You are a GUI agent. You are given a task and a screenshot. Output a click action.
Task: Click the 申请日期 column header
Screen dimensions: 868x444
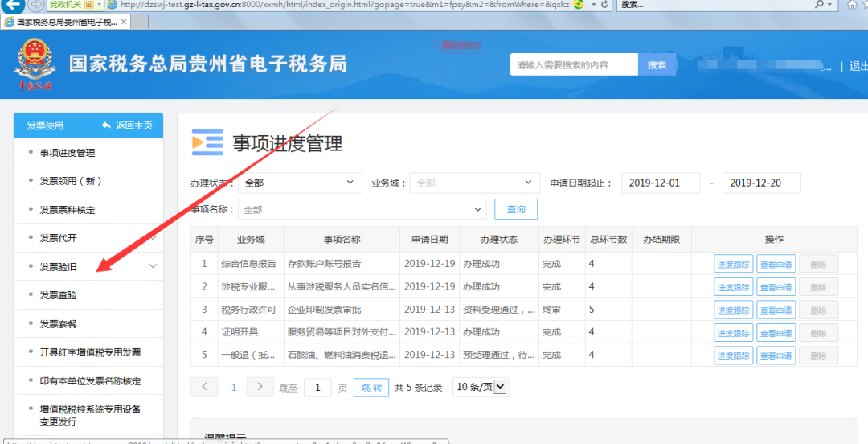pos(429,240)
